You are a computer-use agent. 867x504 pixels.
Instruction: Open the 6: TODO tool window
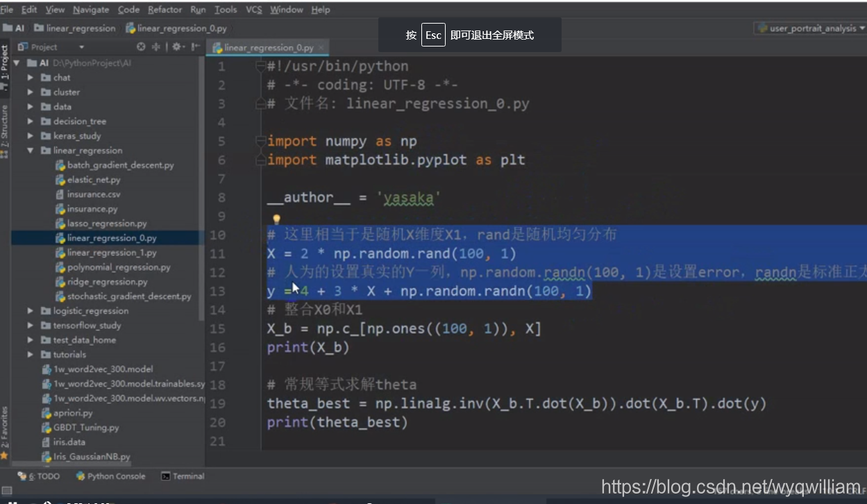pos(40,476)
